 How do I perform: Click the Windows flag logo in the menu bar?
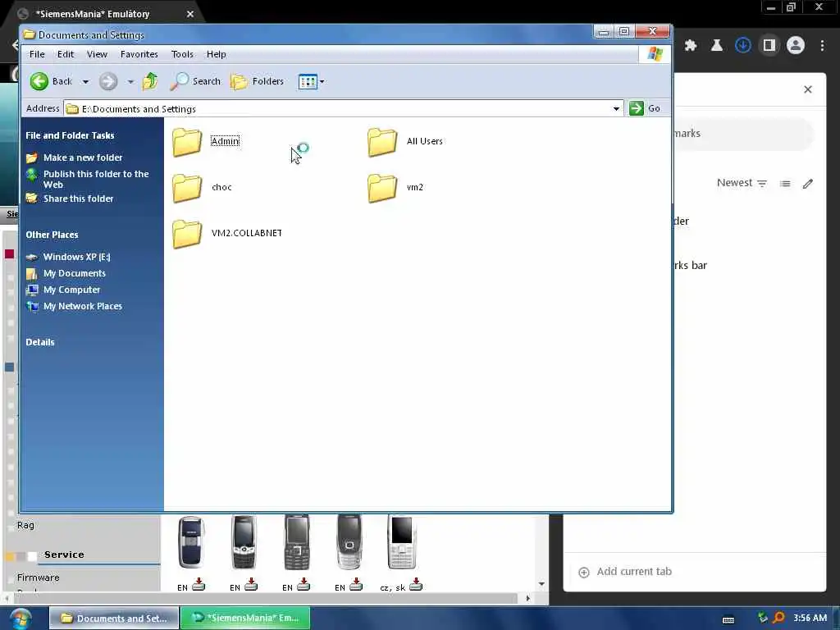click(x=655, y=54)
